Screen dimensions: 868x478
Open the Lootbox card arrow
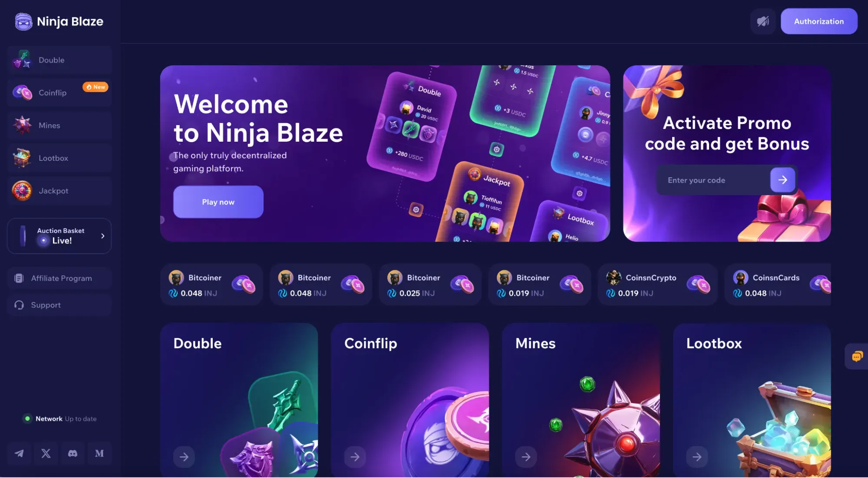[x=697, y=457]
